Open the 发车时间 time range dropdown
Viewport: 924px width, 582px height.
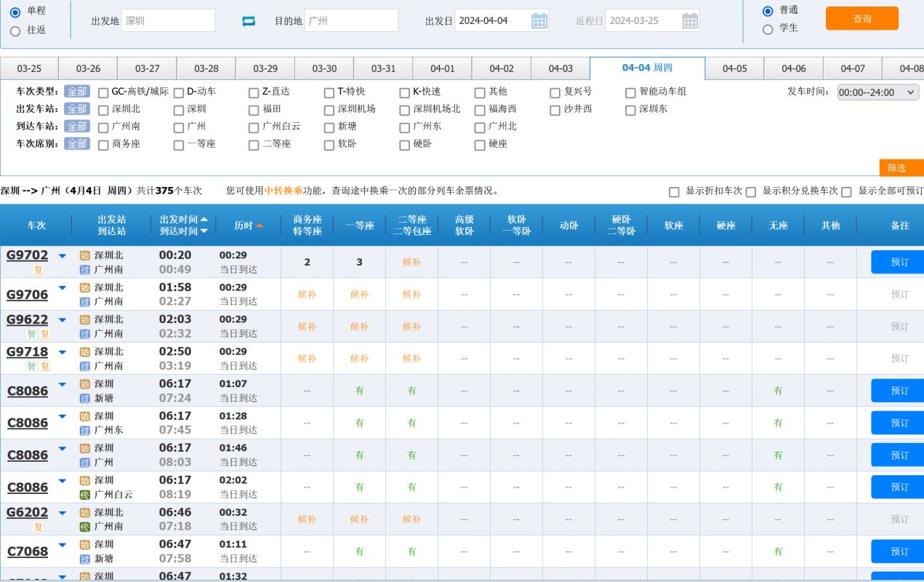coord(877,92)
